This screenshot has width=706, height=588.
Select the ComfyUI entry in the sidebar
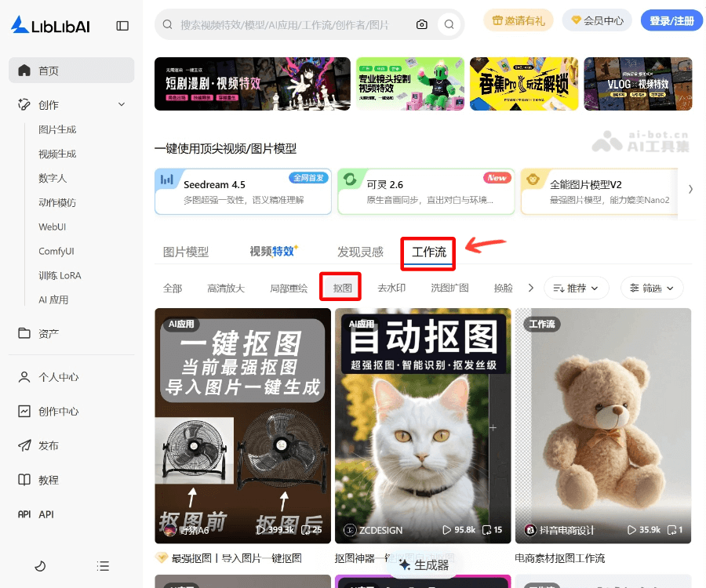click(57, 252)
